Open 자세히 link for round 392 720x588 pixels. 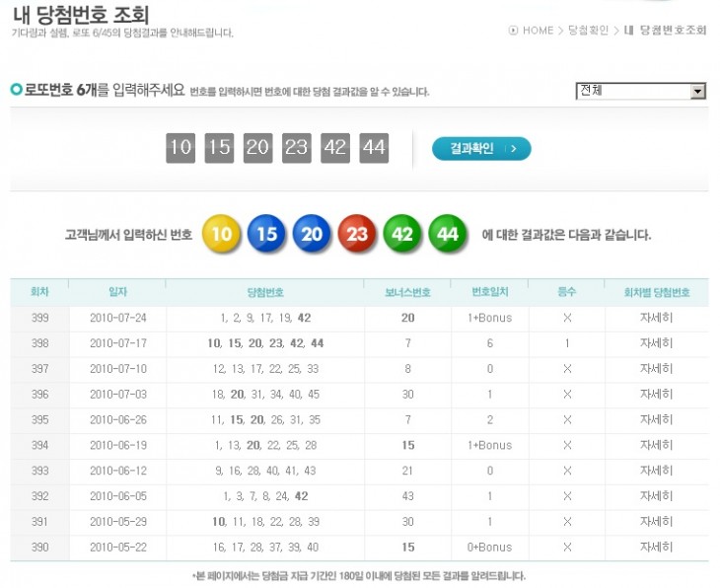(656, 496)
